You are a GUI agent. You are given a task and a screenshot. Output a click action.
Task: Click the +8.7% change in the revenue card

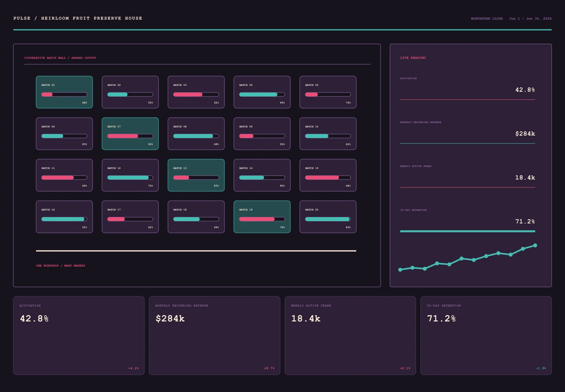(x=269, y=368)
